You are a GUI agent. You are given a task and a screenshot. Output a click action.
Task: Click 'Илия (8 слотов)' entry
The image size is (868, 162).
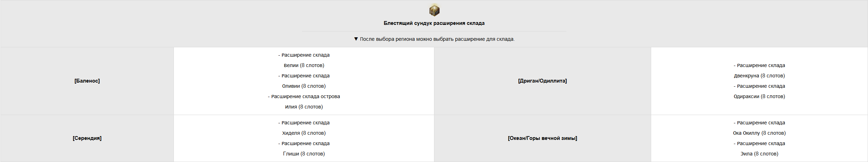click(x=304, y=107)
